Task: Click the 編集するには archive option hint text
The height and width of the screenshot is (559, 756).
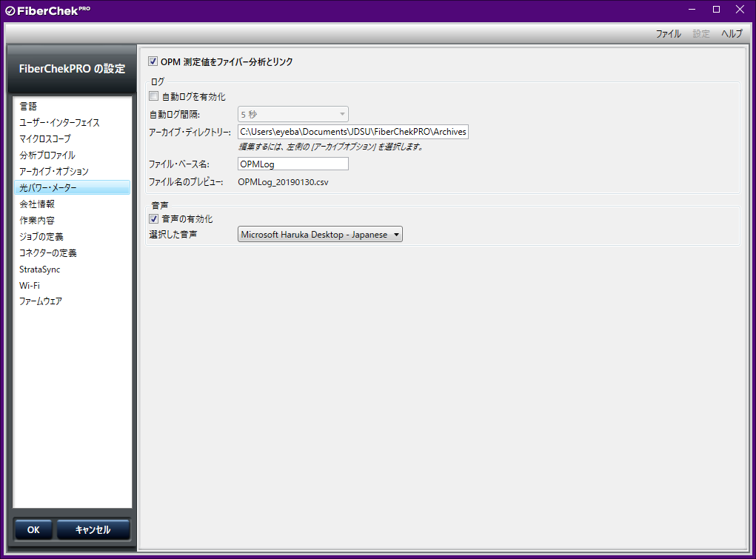Action: [x=331, y=147]
